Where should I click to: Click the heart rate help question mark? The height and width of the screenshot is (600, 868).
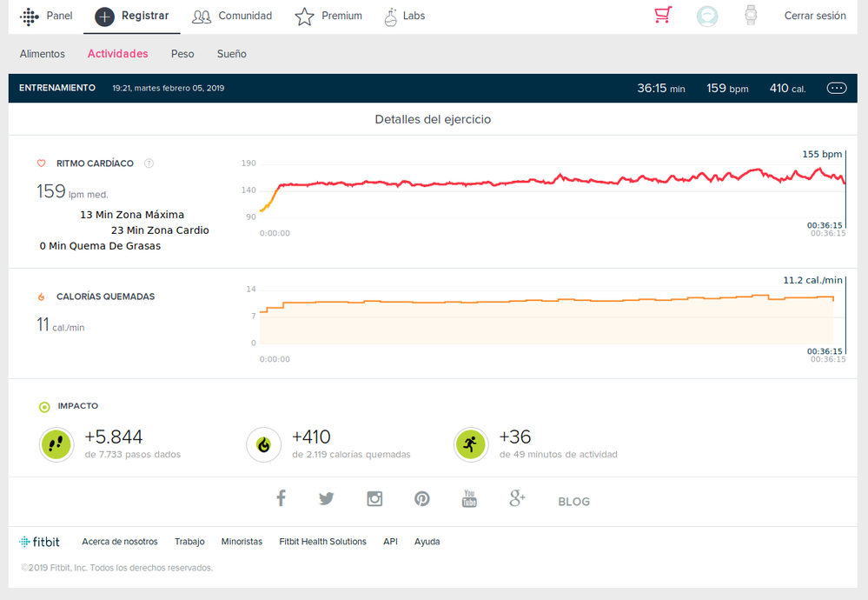pyautogui.click(x=149, y=163)
